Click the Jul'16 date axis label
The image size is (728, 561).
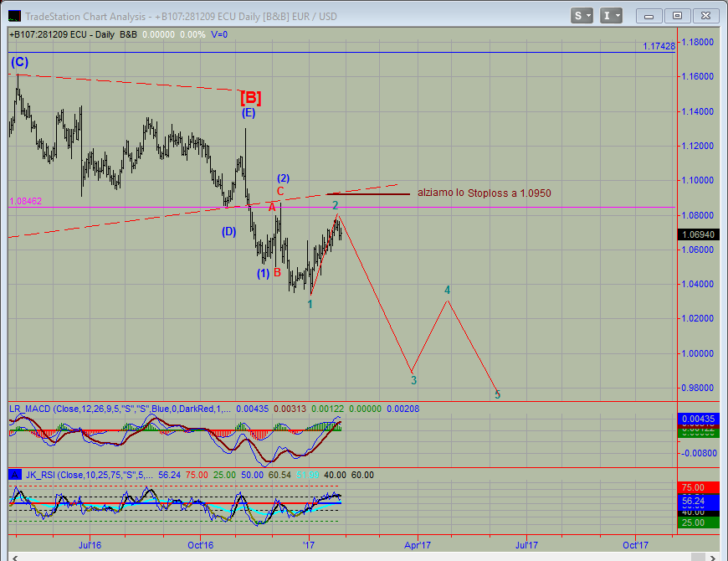90,545
